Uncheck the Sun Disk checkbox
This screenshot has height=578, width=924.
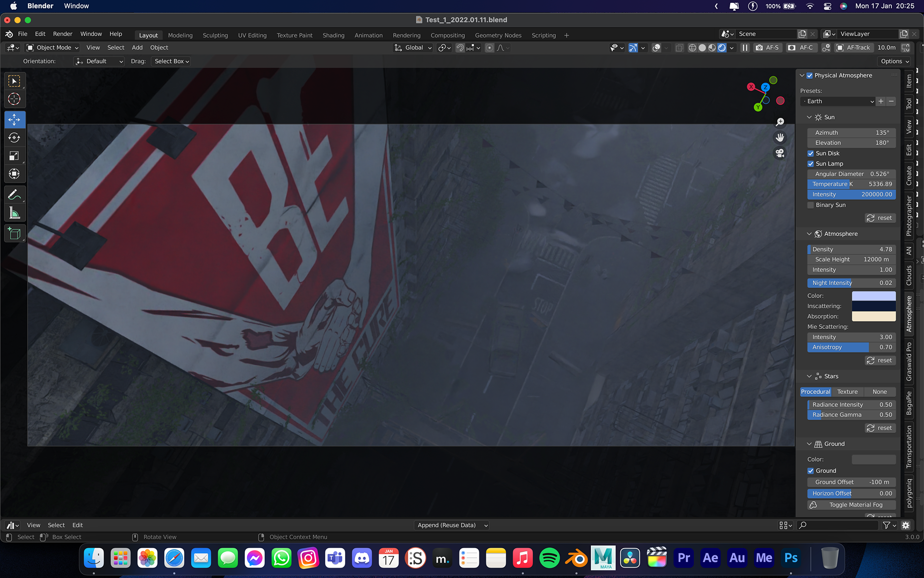(810, 154)
